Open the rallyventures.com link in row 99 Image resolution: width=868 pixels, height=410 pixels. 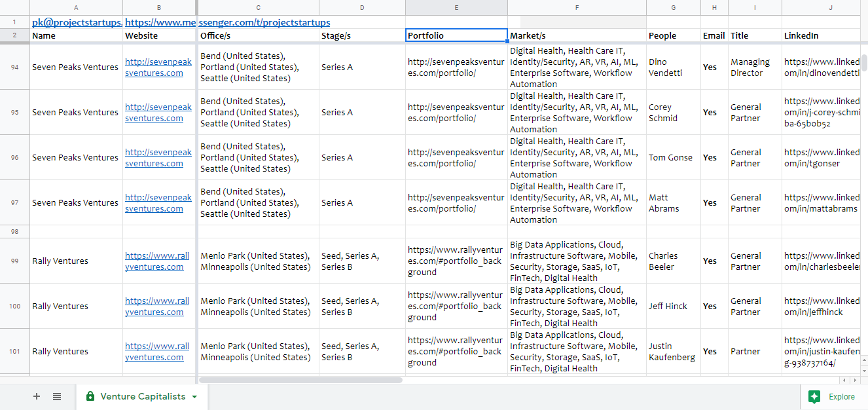click(157, 261)
